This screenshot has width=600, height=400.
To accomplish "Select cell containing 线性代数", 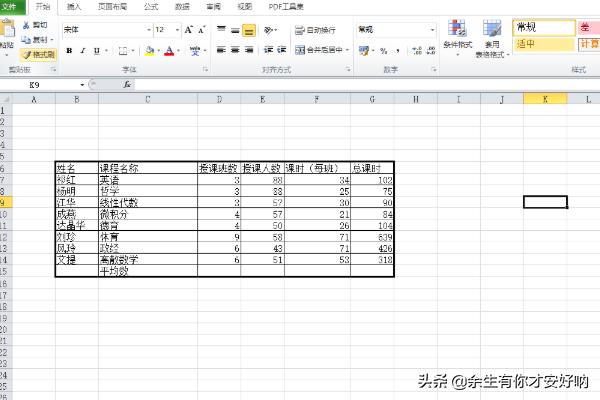I will point(148,202).
